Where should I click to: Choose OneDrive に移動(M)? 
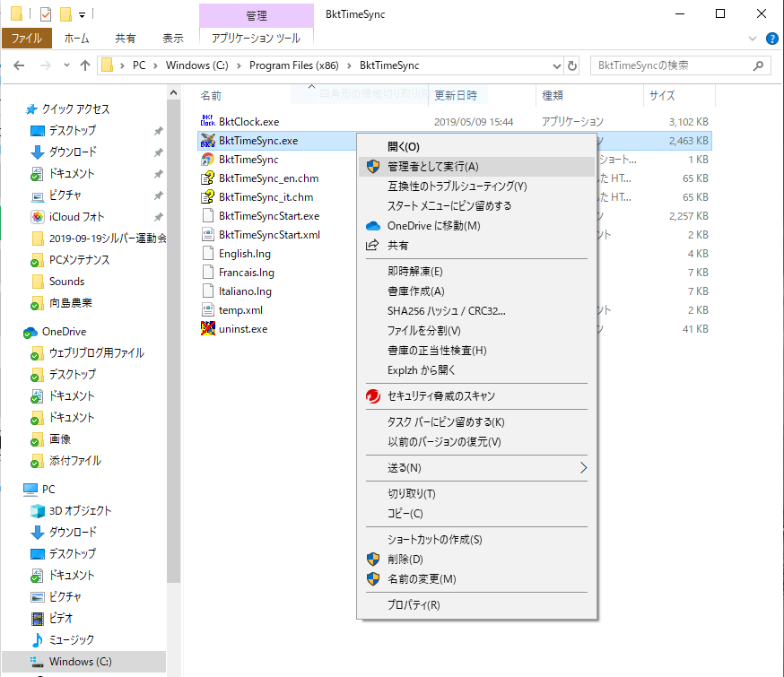(x=476, y=226)
